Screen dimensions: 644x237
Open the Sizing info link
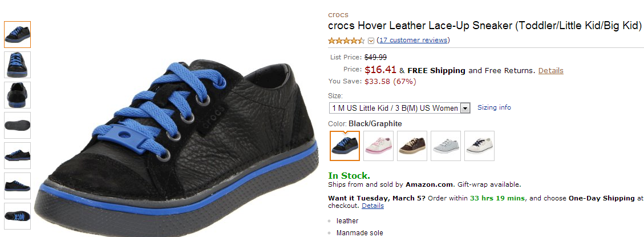click(x=494, y=107)
